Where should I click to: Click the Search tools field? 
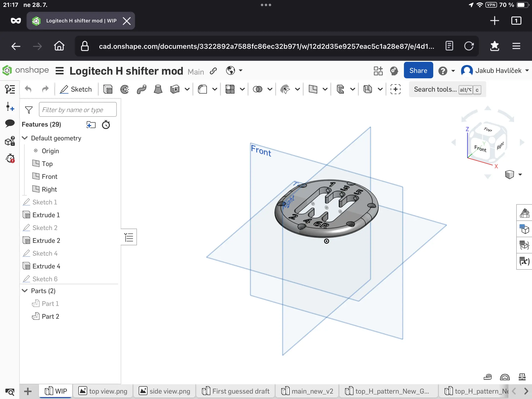point(447,89)
